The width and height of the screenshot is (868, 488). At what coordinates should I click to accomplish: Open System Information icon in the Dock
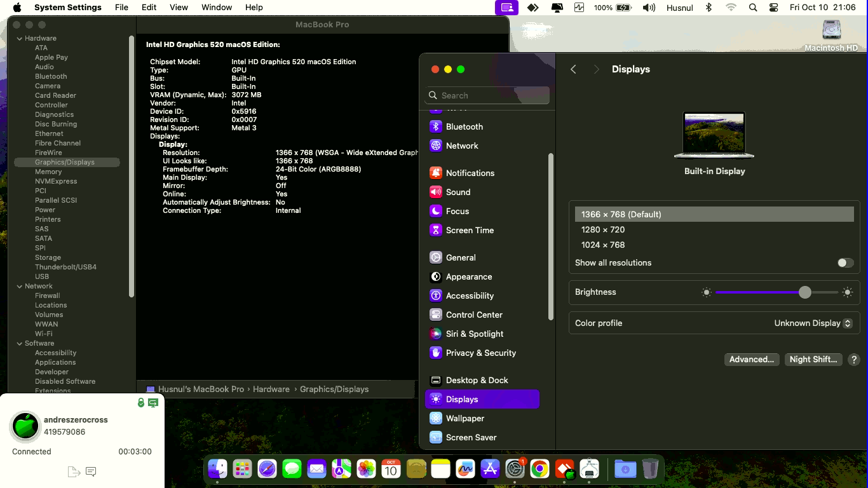590,469
